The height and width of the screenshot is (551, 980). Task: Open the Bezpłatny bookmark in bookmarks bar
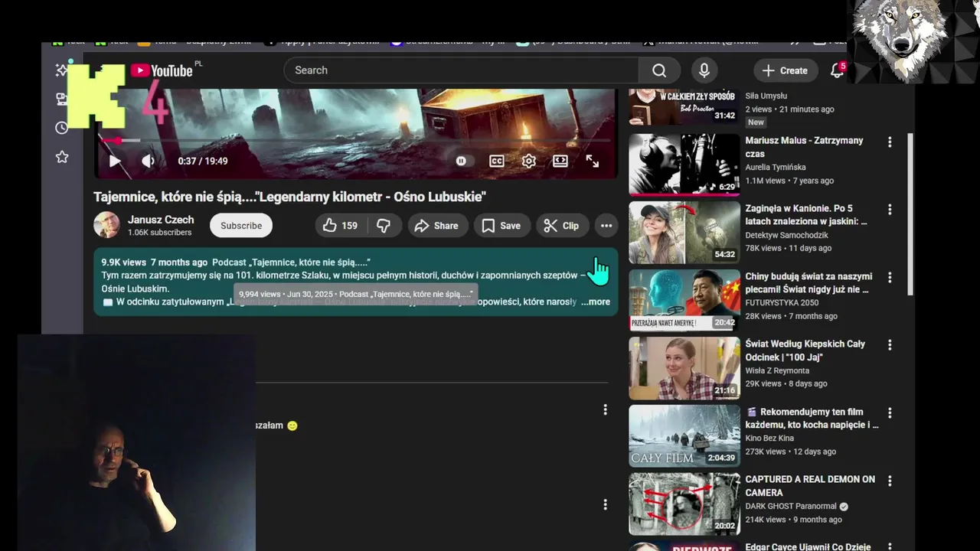(x=195, y=42)
